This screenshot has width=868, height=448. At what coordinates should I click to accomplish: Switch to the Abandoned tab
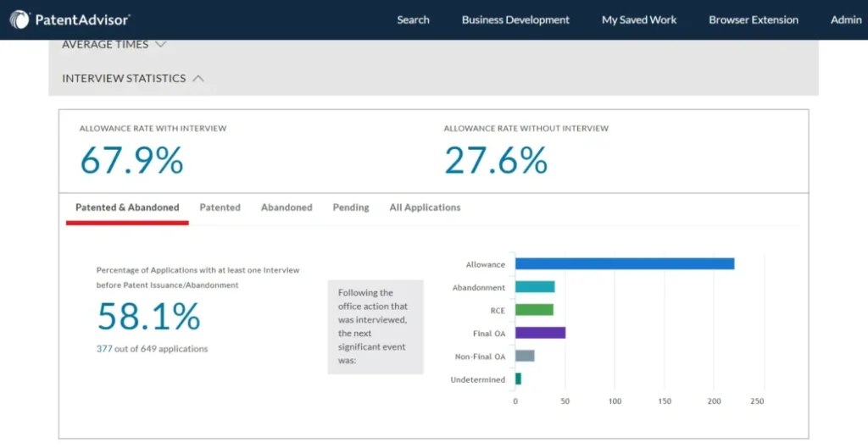click(x=287, y=207)
